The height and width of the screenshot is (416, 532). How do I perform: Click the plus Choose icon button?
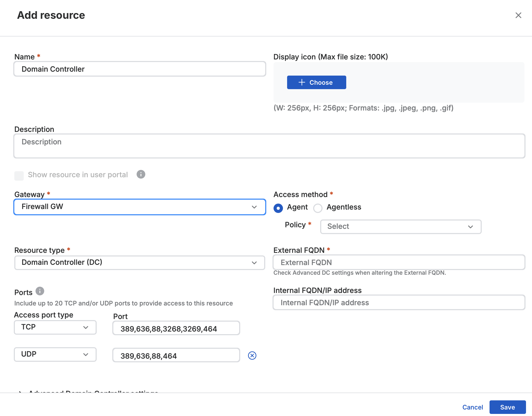[x=316, y=82]
